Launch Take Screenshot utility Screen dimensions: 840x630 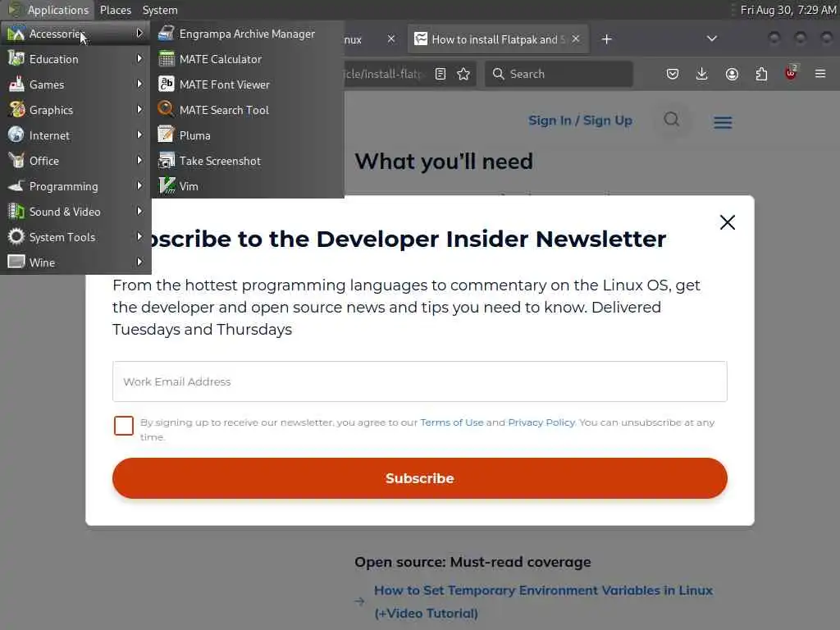247,161
